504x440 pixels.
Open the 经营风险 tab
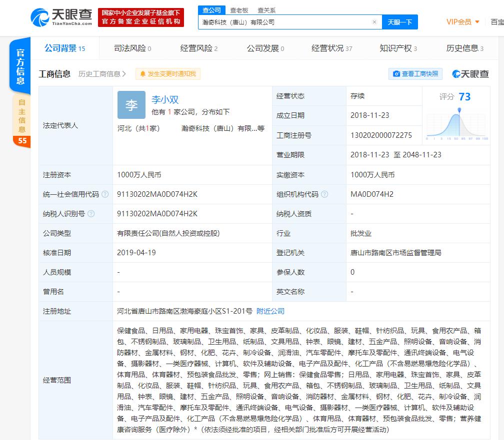coord(198,48)
